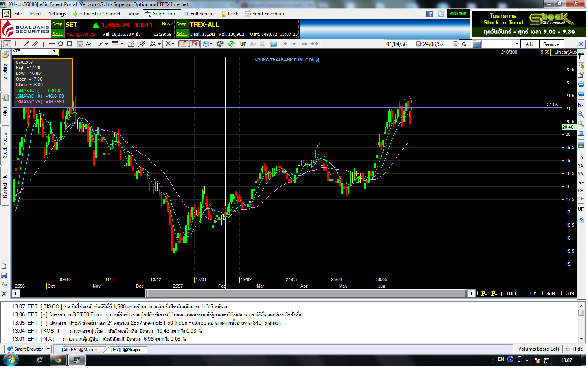The width and height of the screenshot is (588, 371).
Task: Click the Remove button
Action: pyautogui.click(x=552, y=44)
